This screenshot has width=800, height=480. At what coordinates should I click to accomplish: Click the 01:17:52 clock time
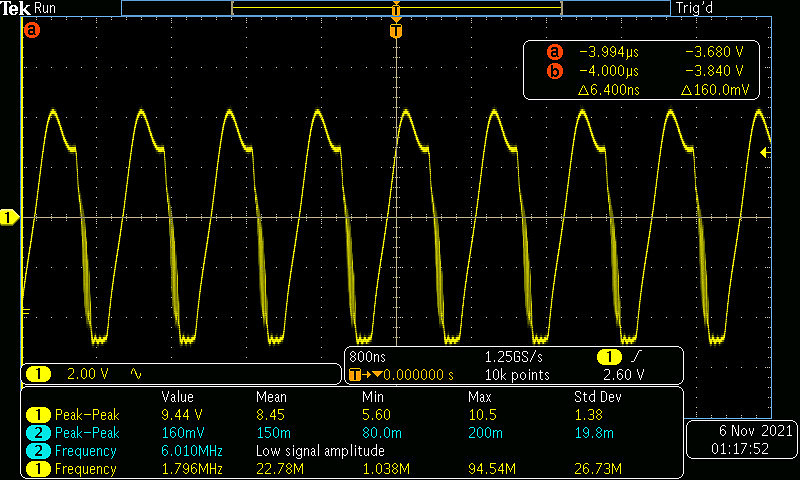[x=740, y=449]
